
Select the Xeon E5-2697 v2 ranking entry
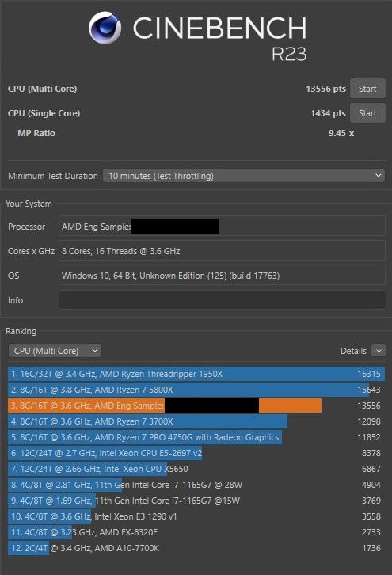pos(196,453)
